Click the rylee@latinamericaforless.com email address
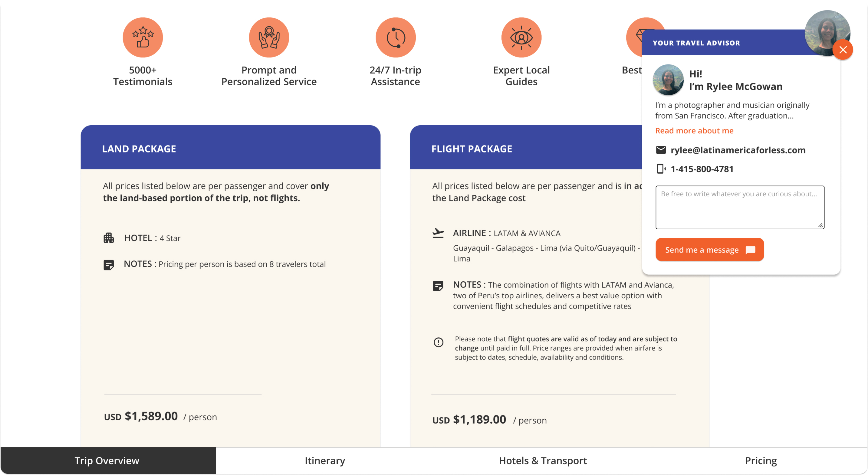This screenshot has width=868, height=475. pyautogui.click(x=738, y=150)
